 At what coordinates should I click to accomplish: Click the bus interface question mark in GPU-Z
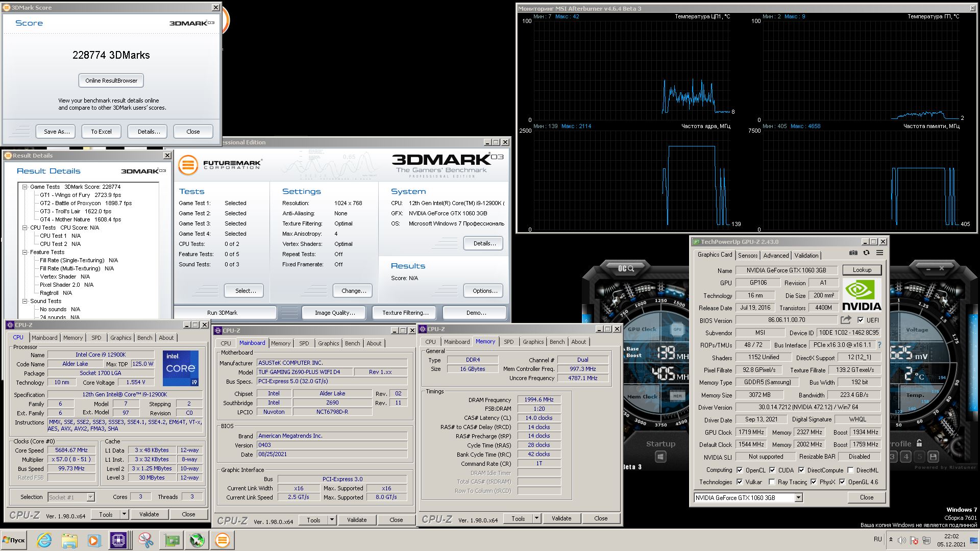[x=879, y=345]
